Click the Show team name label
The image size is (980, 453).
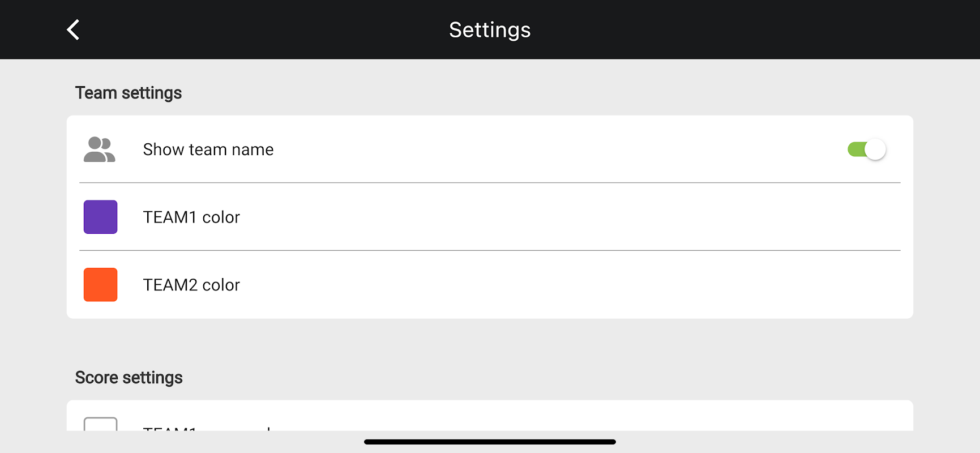208,149
